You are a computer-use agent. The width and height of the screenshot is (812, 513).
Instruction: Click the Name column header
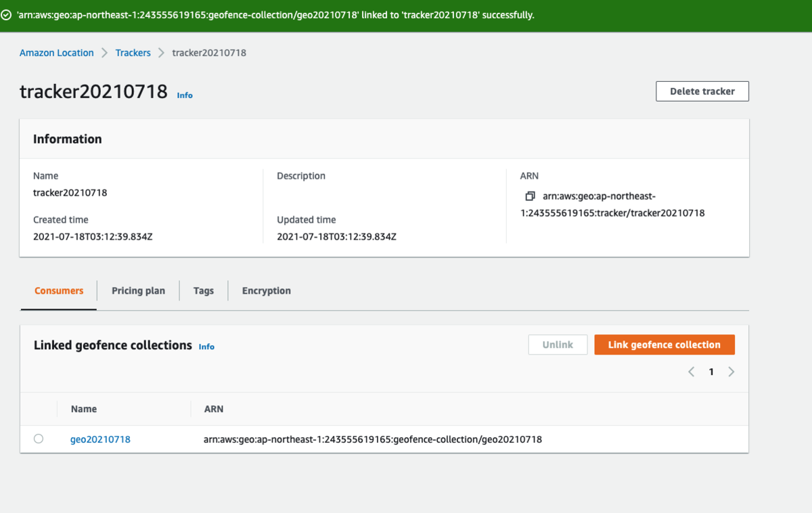click(x=84, y=409)
